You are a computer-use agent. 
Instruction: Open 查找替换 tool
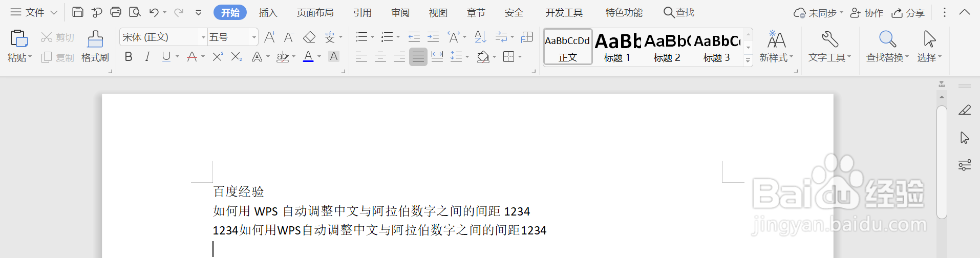[x=887, y=47]
